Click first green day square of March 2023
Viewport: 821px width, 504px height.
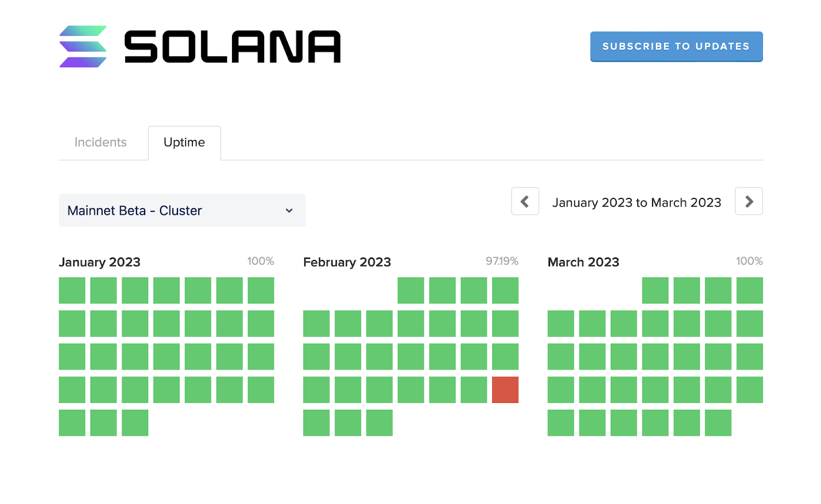pos(655,291)
